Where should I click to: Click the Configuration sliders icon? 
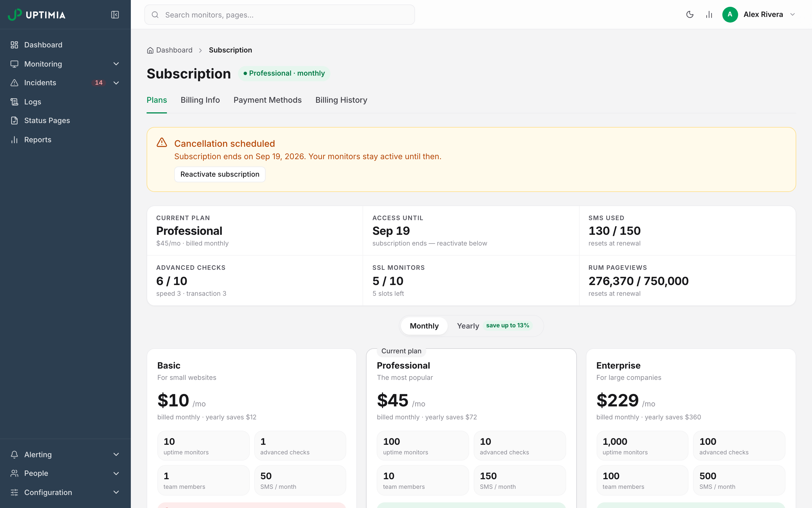14,492
